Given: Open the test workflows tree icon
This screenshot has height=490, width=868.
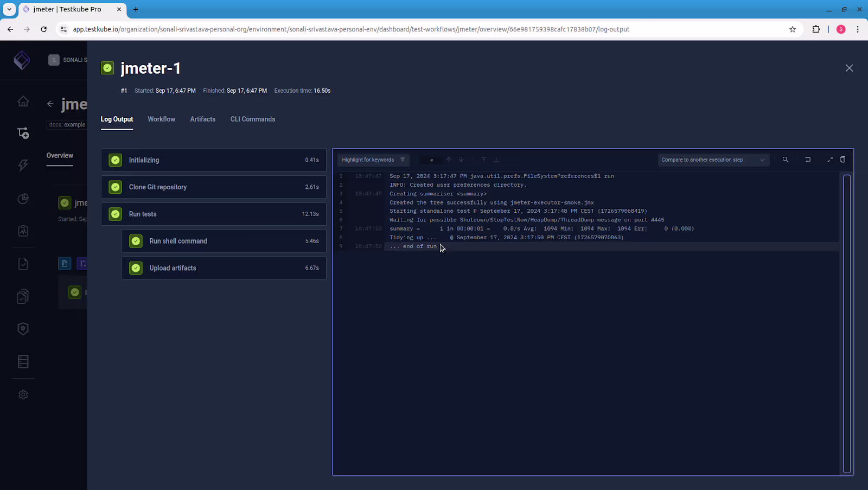Looking at the screenshot, I should click(23, 133).
